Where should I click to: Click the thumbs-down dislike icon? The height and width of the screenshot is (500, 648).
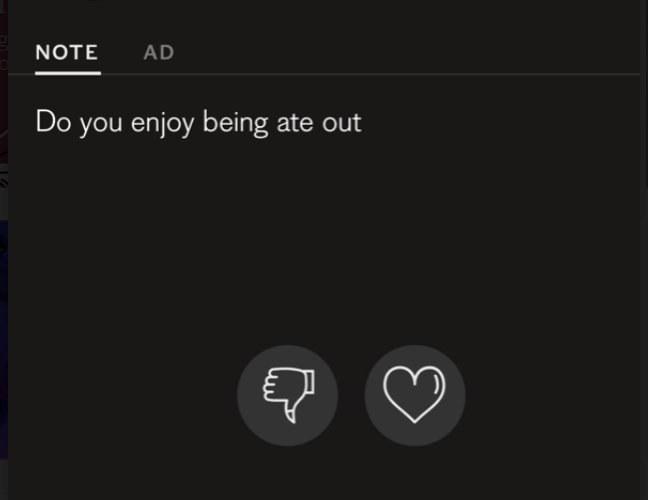pos(288,395)
